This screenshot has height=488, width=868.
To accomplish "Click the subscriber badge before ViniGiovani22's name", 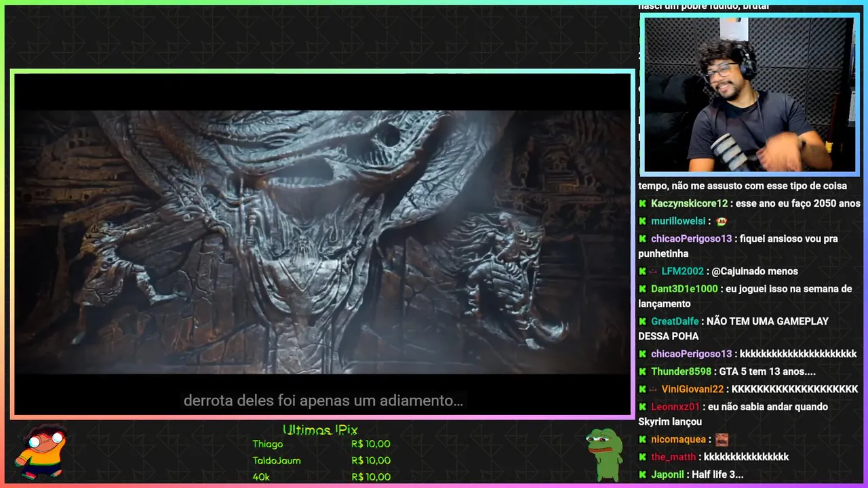I will (654, 389).
